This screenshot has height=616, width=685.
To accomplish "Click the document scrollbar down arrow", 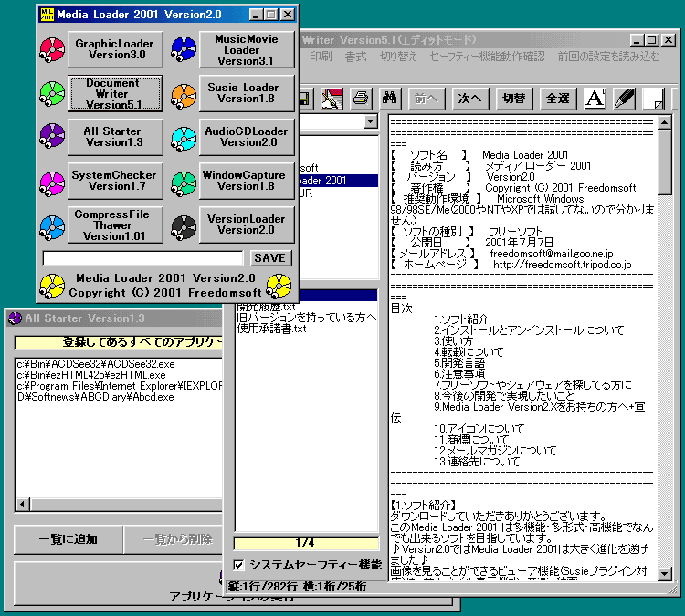I will 665,573.
